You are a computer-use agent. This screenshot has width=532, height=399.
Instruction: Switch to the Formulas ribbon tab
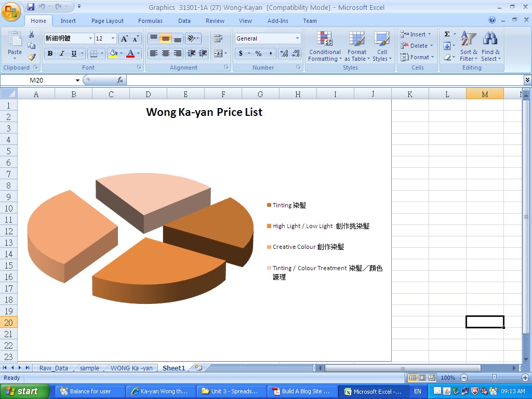150,21
